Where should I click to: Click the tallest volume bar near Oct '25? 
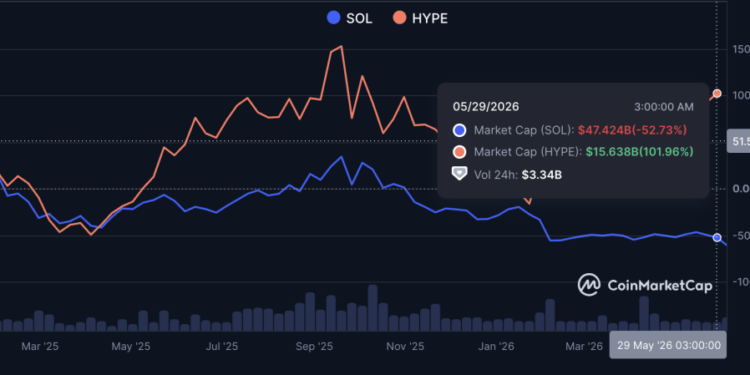(x=373, y=308)
